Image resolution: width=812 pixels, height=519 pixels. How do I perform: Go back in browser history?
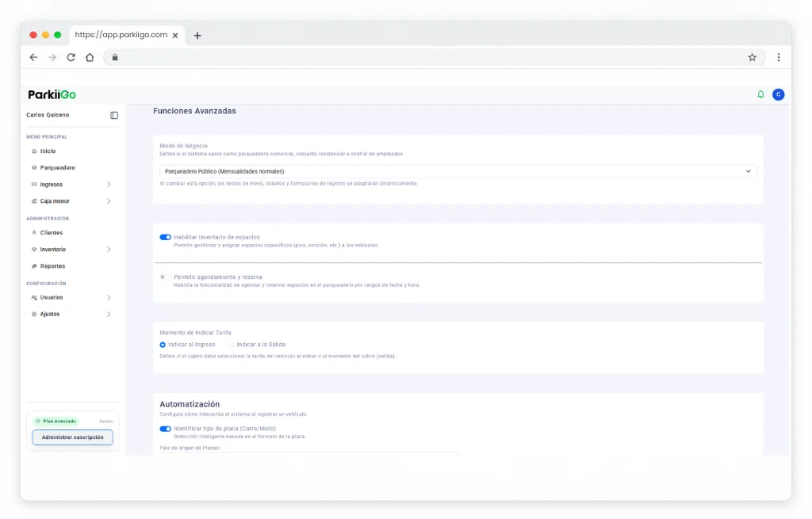[33, 57]
